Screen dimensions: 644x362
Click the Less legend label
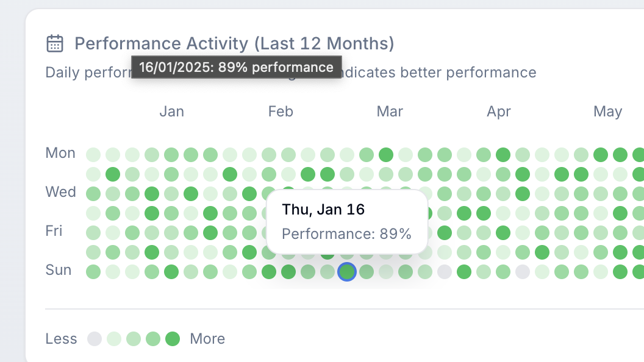(x=61, y=339)
